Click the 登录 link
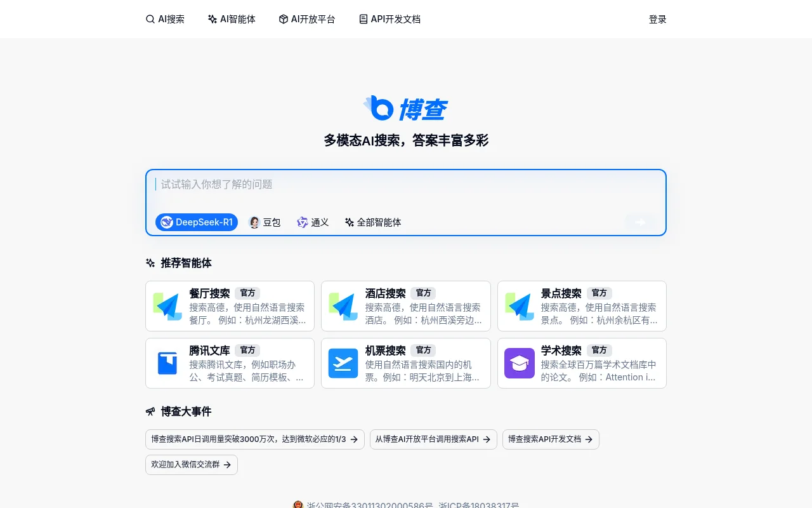This screenshot has width=812, height=508. pyautogui.click(x=657, y=19)
